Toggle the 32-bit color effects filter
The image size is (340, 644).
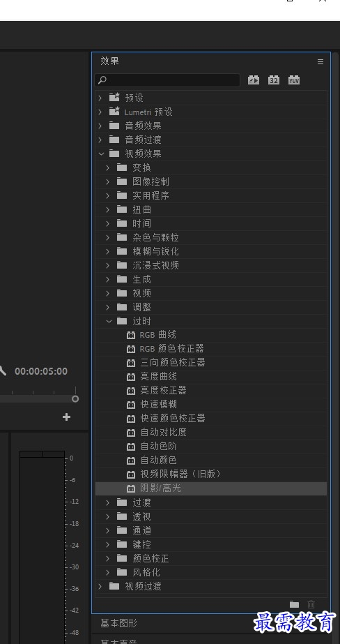click(274, 80)
